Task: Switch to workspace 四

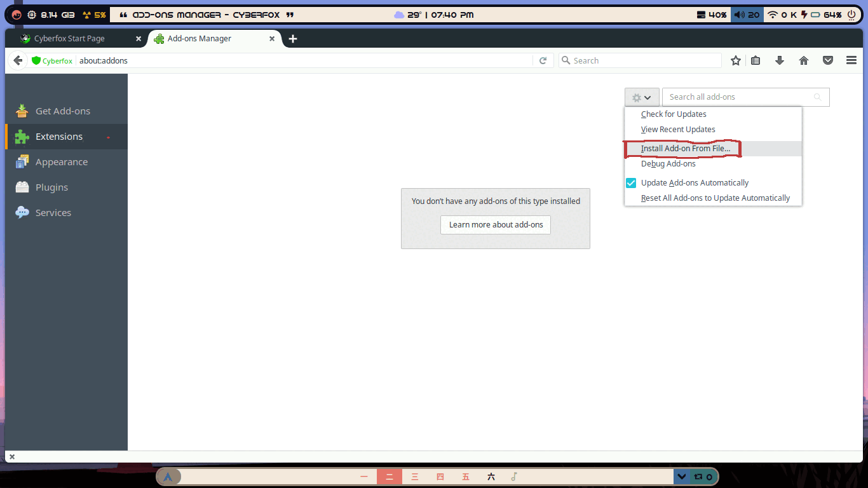Action: pos(440,477)
